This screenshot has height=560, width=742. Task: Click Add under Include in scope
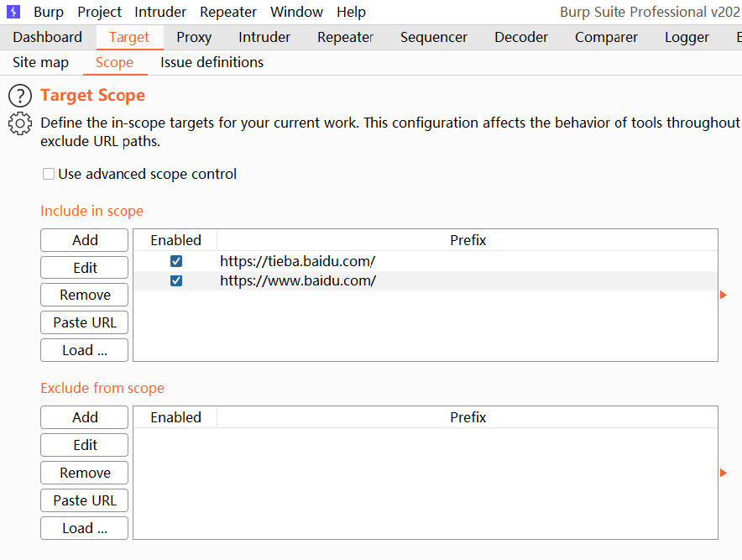[x=84, y=240]
